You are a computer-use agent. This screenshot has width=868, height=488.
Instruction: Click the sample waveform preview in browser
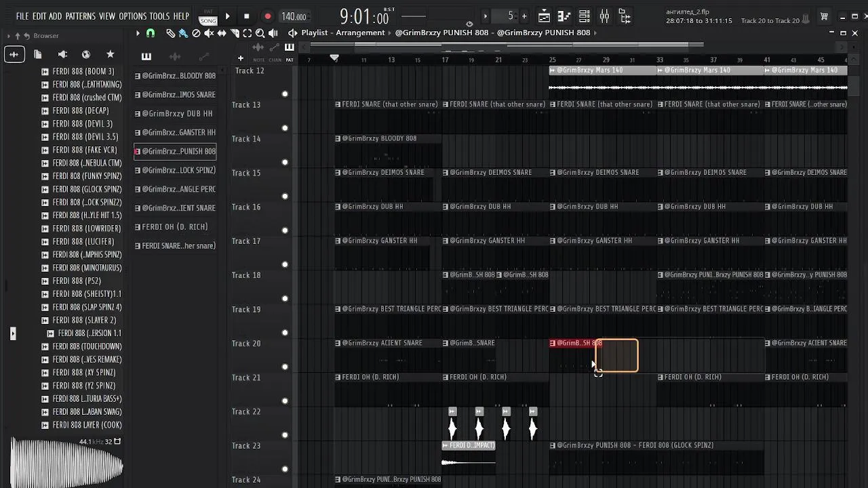pyautogui.click(x=66, y=462)
